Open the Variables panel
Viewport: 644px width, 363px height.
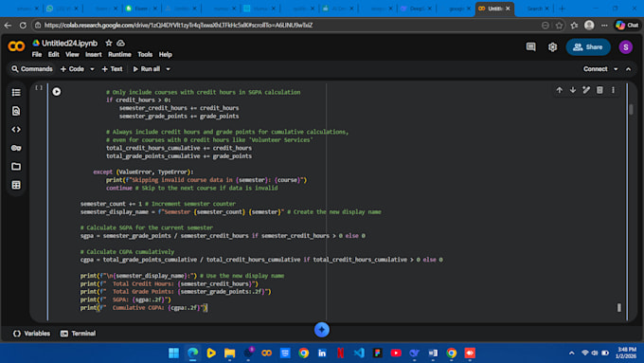tap(31, 334)
